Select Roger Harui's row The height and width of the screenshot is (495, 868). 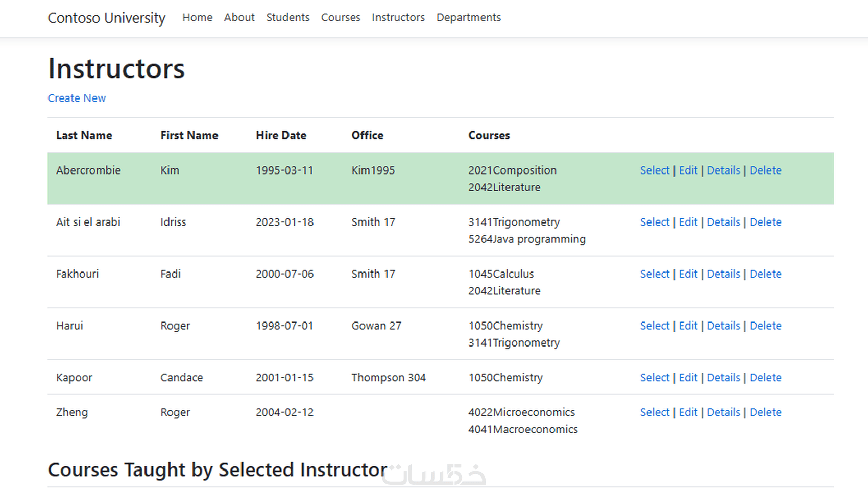click(654, 326)
